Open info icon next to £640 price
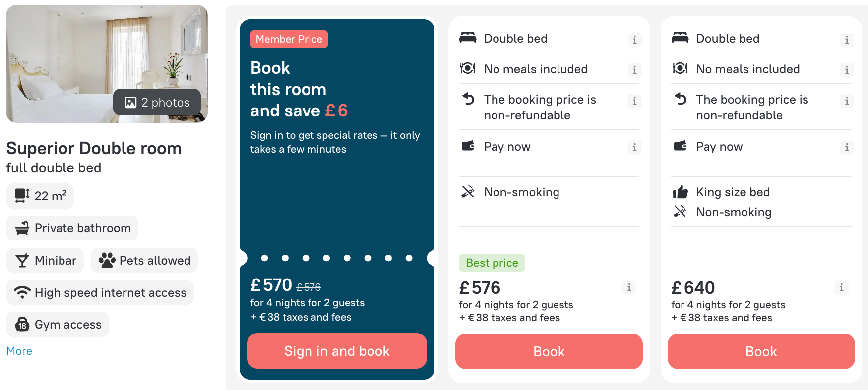868x390 pixels. point(841,288)
